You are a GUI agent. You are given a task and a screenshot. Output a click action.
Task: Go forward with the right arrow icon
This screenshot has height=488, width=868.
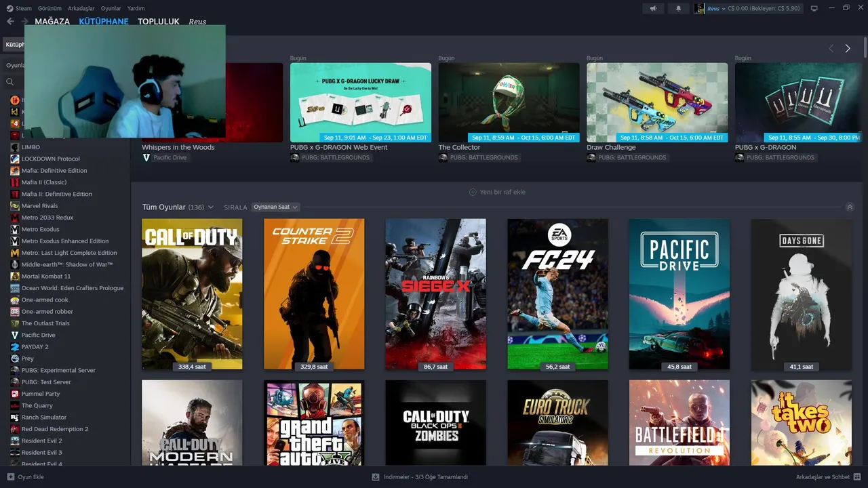pyautogui.click(x=24, y=21)
